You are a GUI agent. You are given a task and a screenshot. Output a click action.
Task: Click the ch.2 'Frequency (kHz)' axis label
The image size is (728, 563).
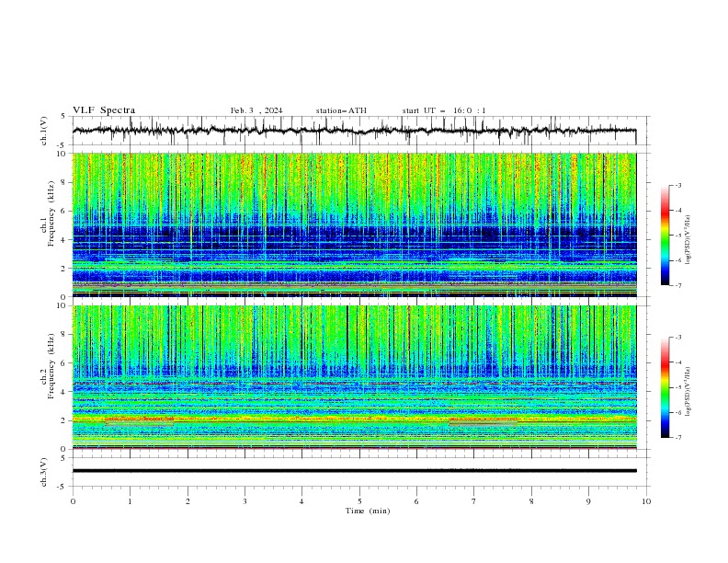pyautogui.click(x=51, y=365)
